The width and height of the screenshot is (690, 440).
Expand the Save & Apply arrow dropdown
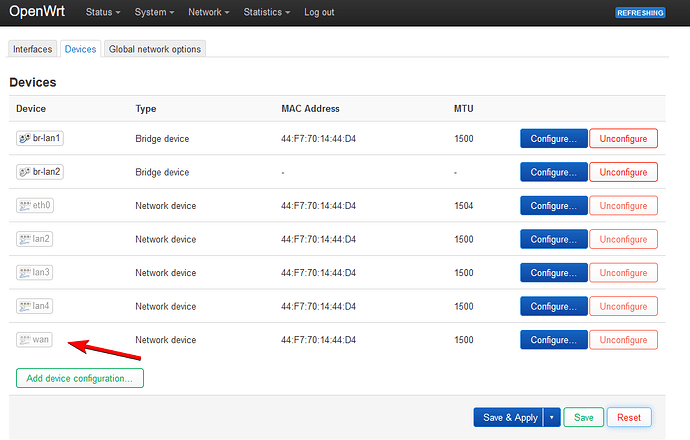point(552,417)
